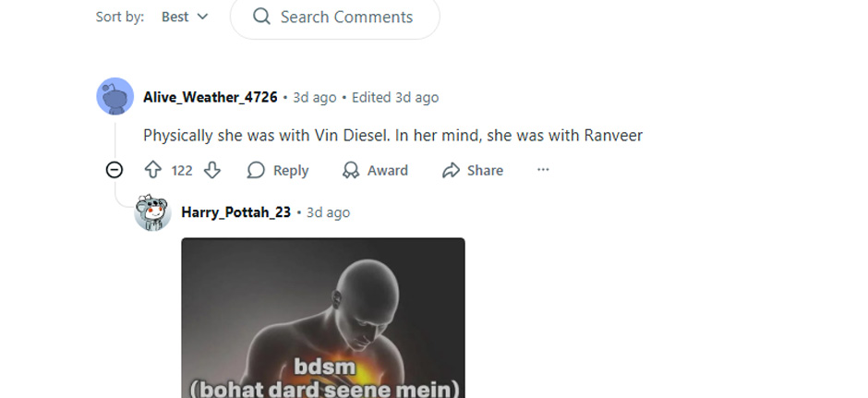Image resolution: width=868 pixels, height=398 pixels.
Task: Click the Share button label
Action: [x=485, y=171]
